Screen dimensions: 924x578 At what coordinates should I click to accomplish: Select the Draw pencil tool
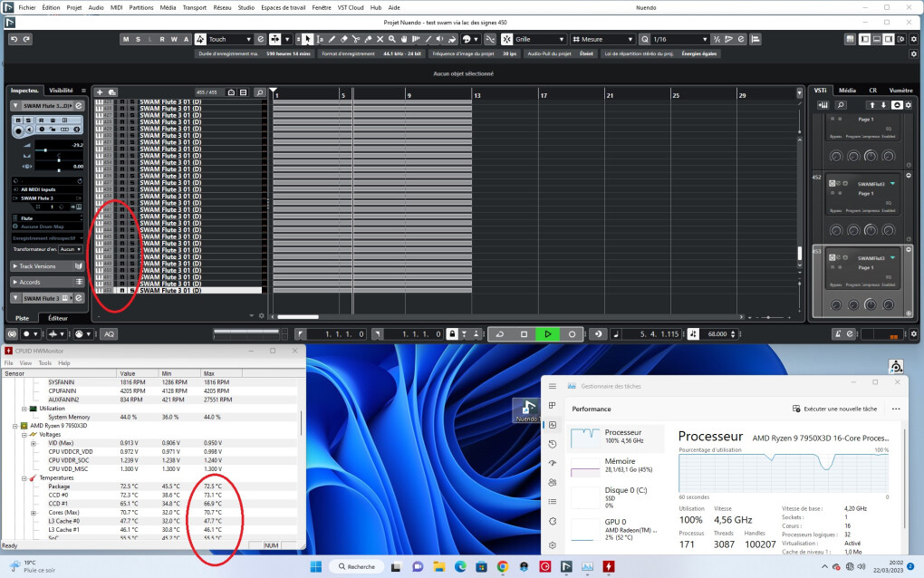click(332, 40)
